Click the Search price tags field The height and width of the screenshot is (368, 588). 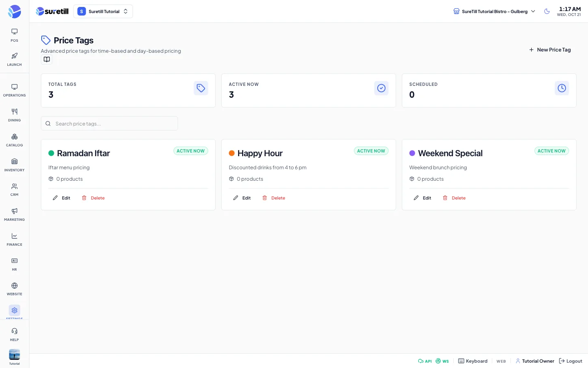(x=109, y=123)
